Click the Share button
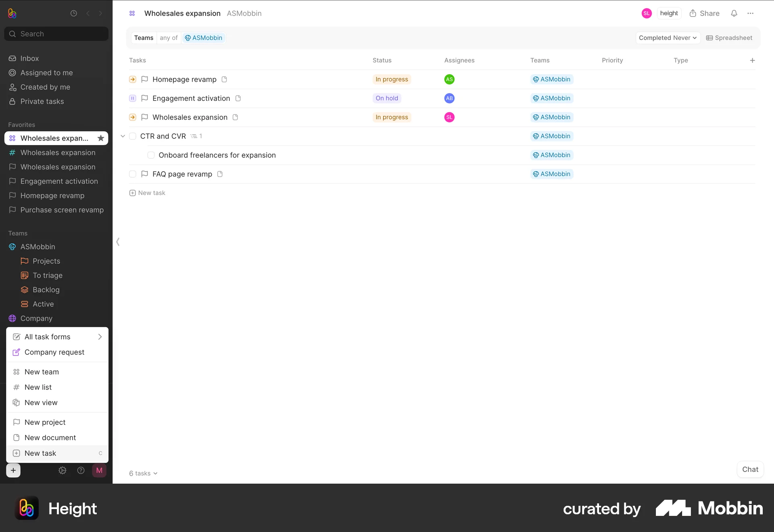 [705, 13]
